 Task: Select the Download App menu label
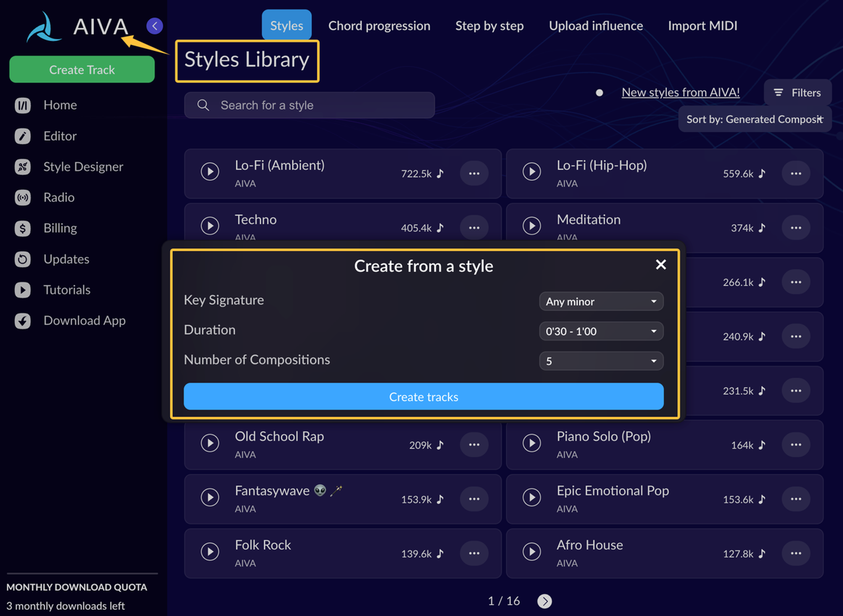point(84,321)
